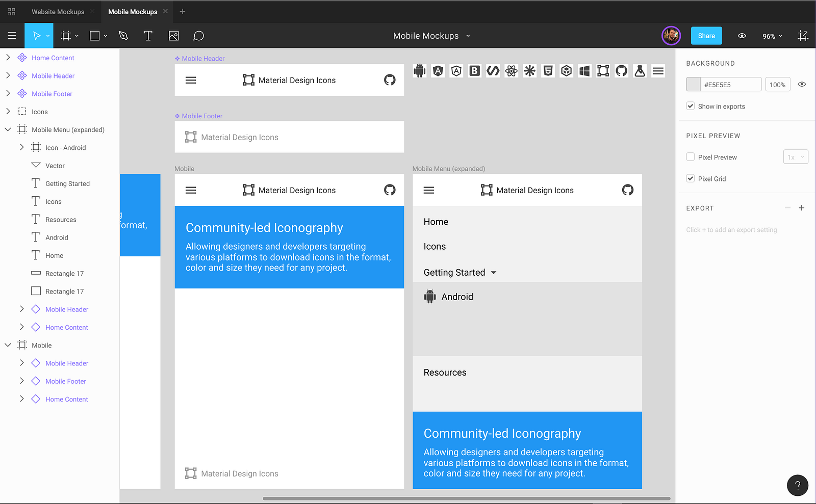The image size is (816, 504).
Task: Click the blue Share button
Action: [x=706, y=36]
